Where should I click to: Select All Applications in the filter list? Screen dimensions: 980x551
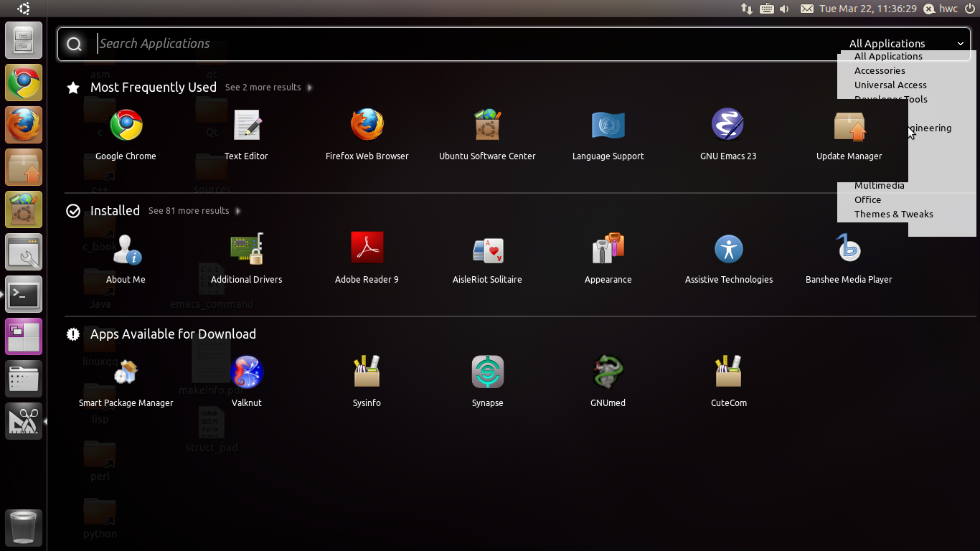888,57
